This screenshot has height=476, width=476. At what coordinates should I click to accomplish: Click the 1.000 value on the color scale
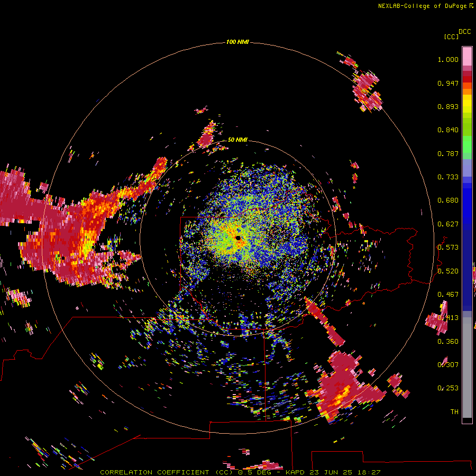coord(448,59)
